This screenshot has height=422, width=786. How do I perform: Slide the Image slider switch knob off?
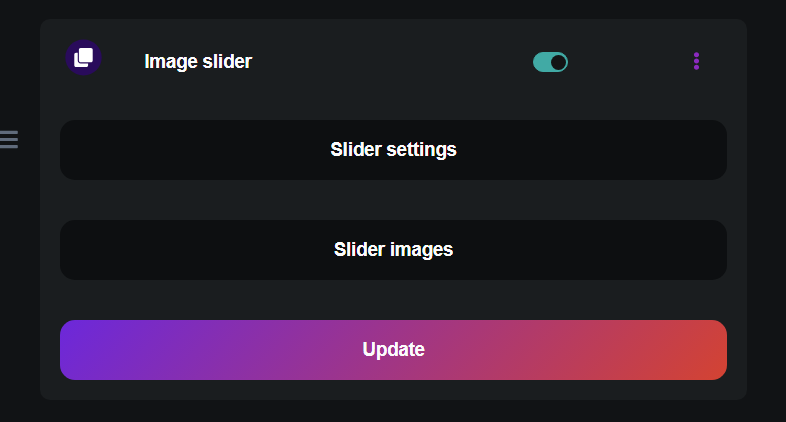[558, 62]
